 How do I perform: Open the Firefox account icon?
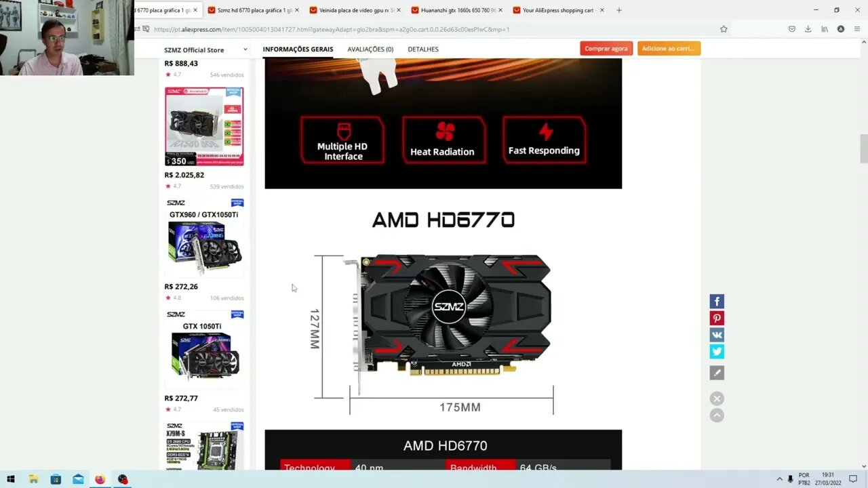(841, 29)
